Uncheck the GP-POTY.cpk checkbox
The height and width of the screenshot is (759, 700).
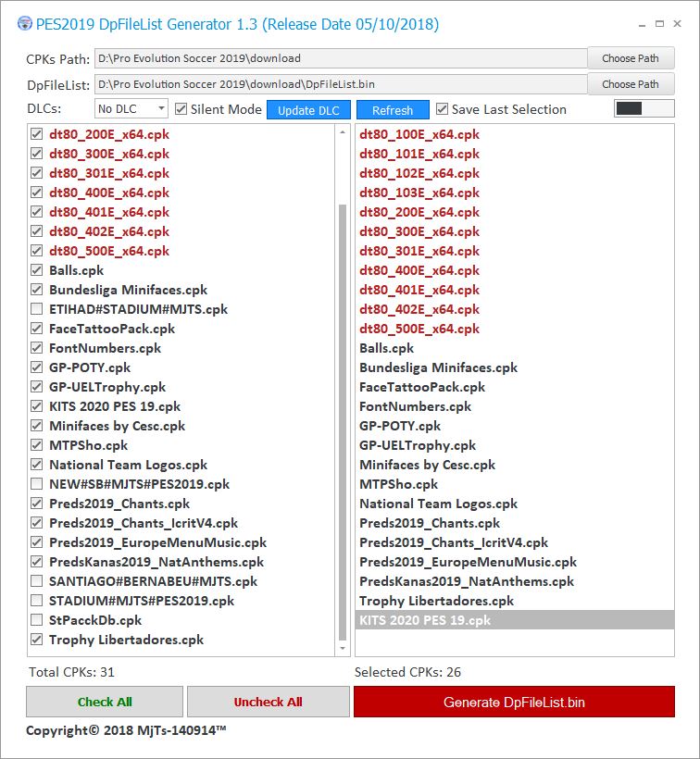pyautogui.click(x=37, y=367)
